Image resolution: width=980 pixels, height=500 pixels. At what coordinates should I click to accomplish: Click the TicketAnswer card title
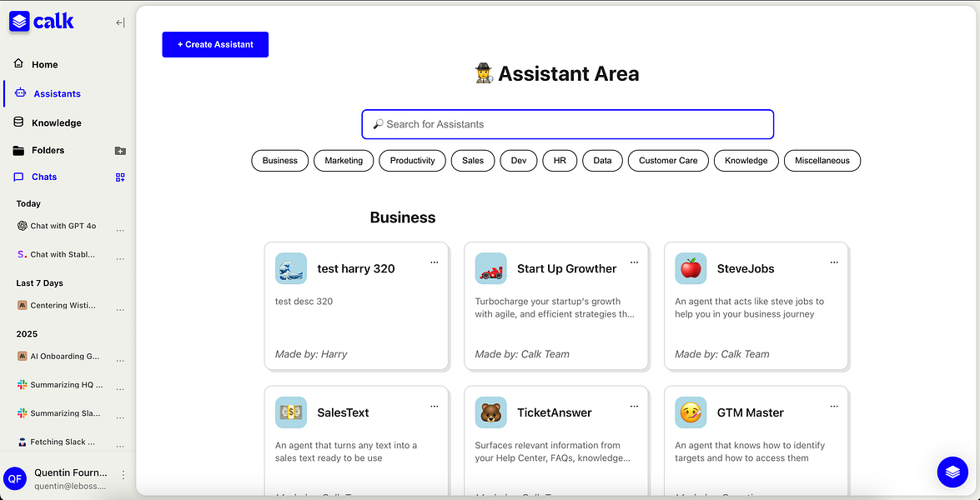click(x=555, y=412)
